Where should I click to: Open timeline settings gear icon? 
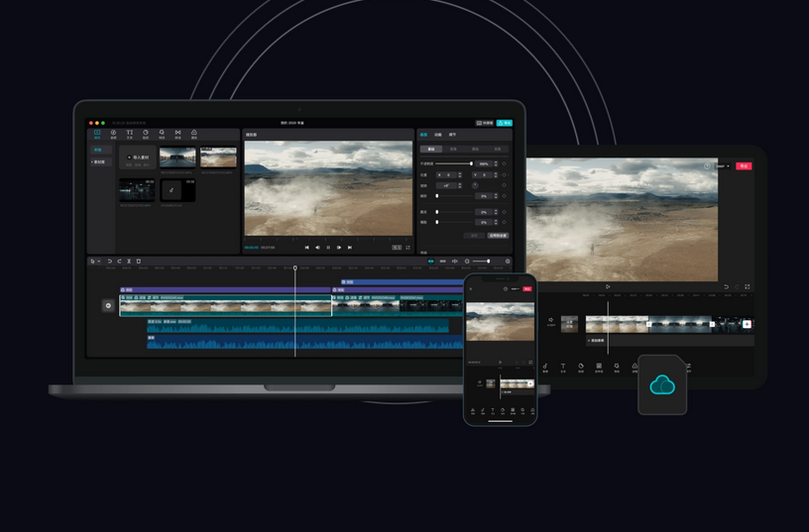pyautogui.click(x=508, y=262)
